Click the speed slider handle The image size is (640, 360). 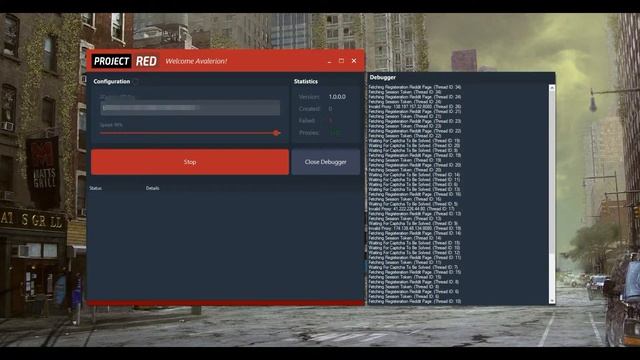click(276, 133)
